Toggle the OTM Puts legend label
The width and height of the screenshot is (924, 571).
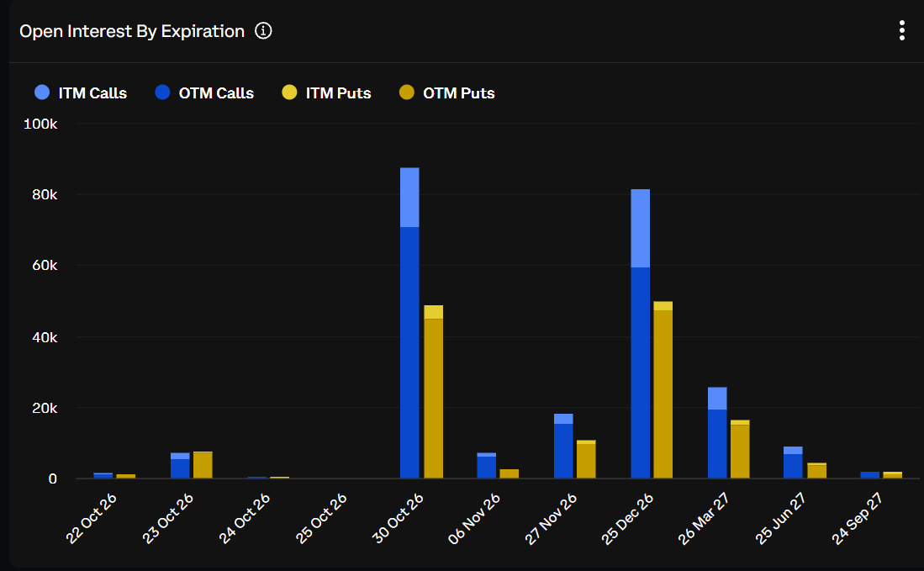coord(458,93)
